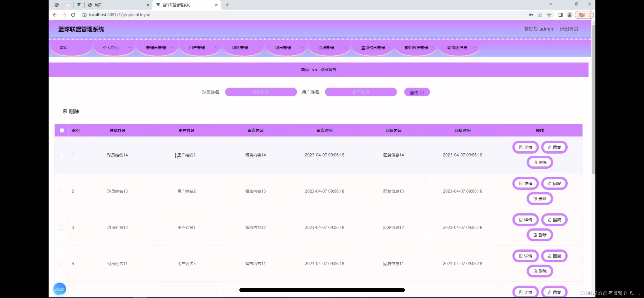644x298 pixels.
Task: Click the batch 删除 button above the table
Action: (x=71, y=111)
